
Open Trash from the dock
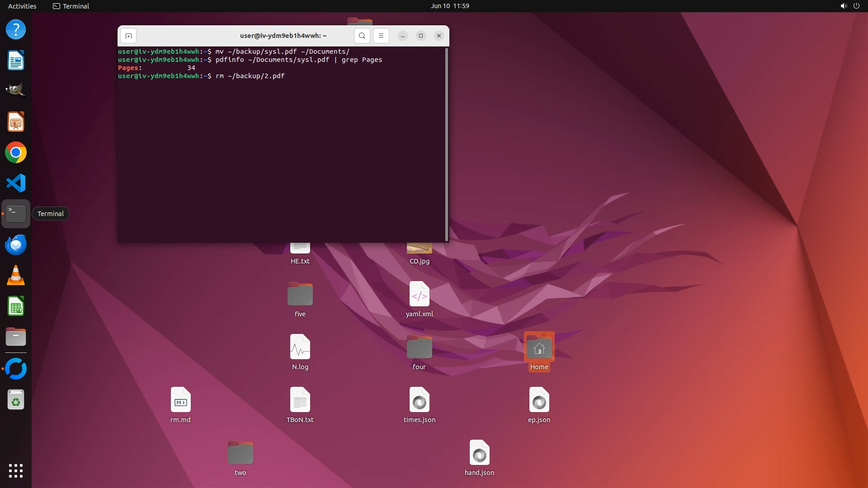click(x=16, y=400)
